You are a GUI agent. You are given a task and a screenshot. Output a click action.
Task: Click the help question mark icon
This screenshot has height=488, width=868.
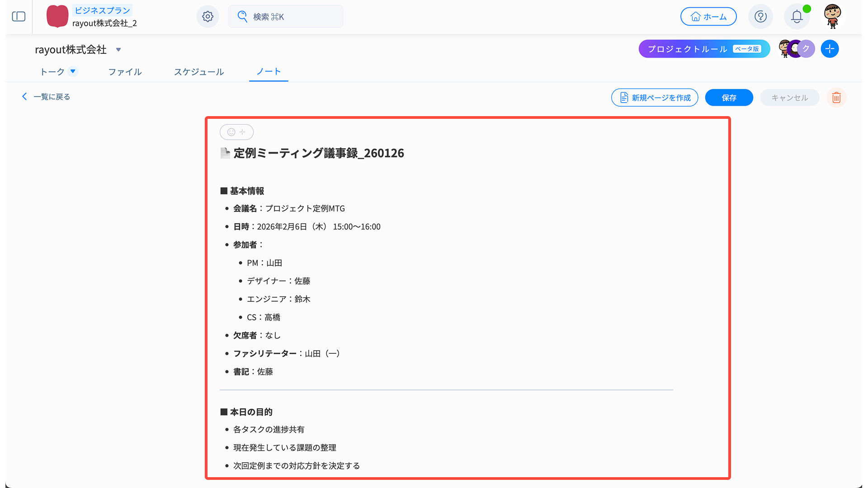click(x=760, y=17)
